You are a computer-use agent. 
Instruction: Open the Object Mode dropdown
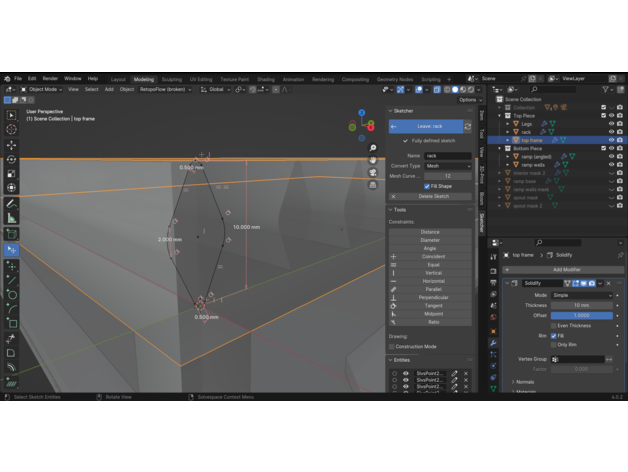point(43,89)
